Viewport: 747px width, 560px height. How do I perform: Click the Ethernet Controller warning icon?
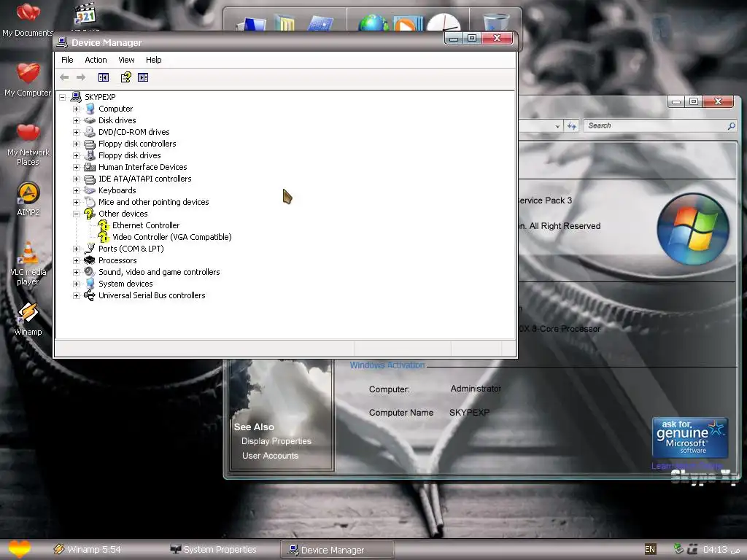[x=104, y=225]
